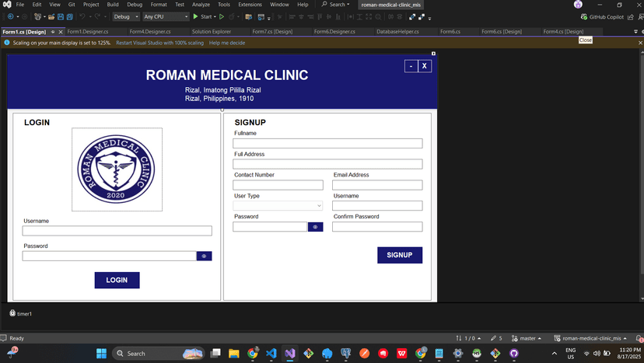
Task: Click the login Username text field
Action: (x=117, y=231)
